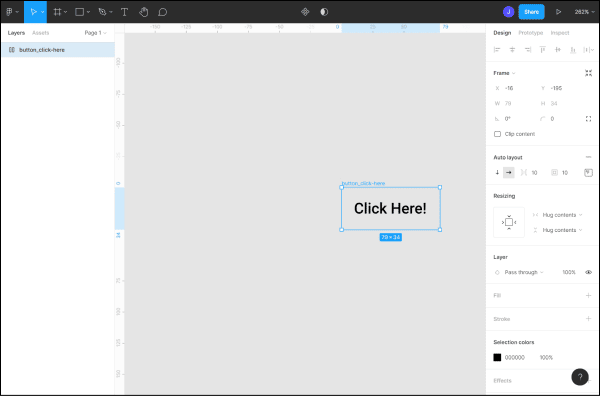
Task: Switch to the Layers tab
Action: point(16,33)
